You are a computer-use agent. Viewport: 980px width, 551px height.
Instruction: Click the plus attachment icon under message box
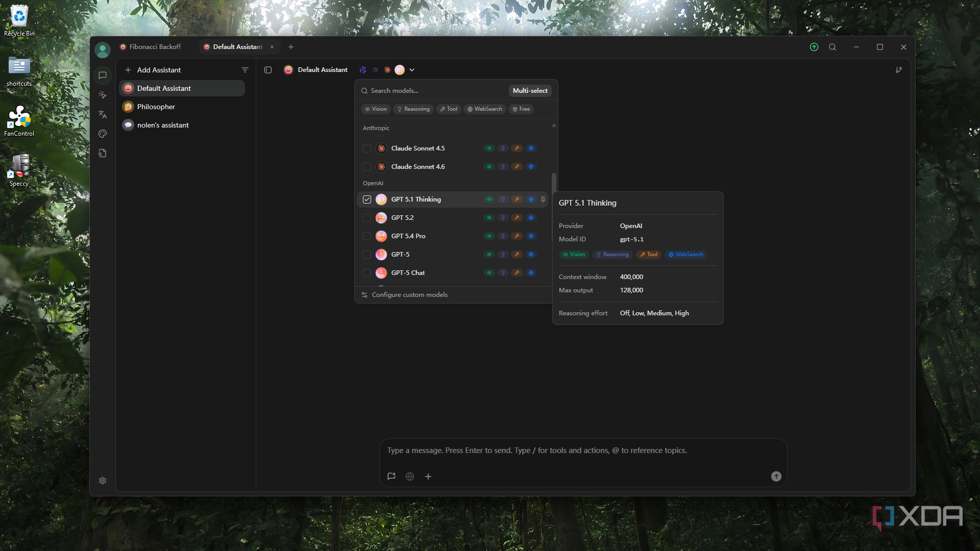pyautogui.click(x=428, y=476)
